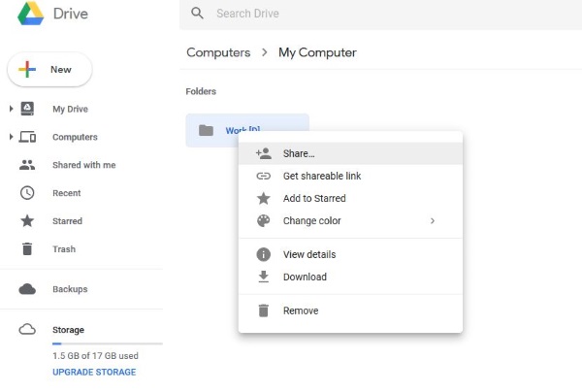Click the Google Drive logo icon
The image size is (582, 392).
click(26, 12)
